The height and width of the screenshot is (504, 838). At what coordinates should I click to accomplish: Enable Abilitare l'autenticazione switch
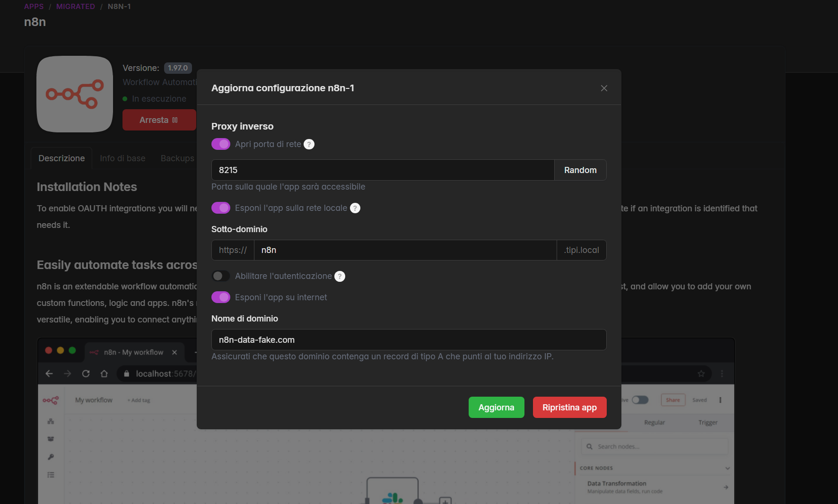pos(221,276)
